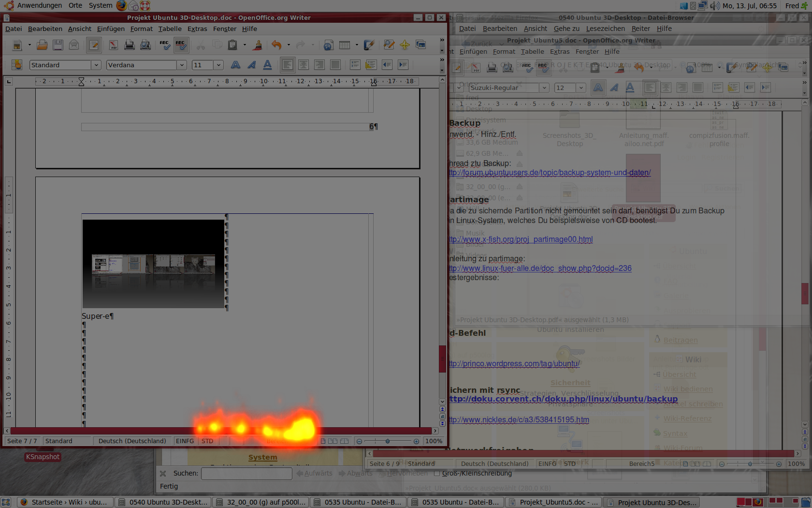Viewport: 812px width, 508px height.
Task: Click the Undo arrow icon
Action: 276,45
